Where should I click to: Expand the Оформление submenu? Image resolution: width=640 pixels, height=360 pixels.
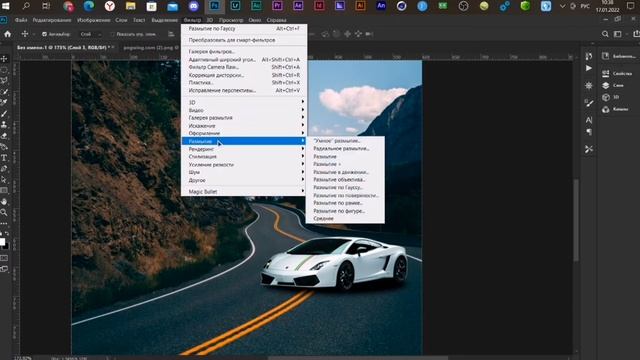pyautogui.click(x=244, y=133)
